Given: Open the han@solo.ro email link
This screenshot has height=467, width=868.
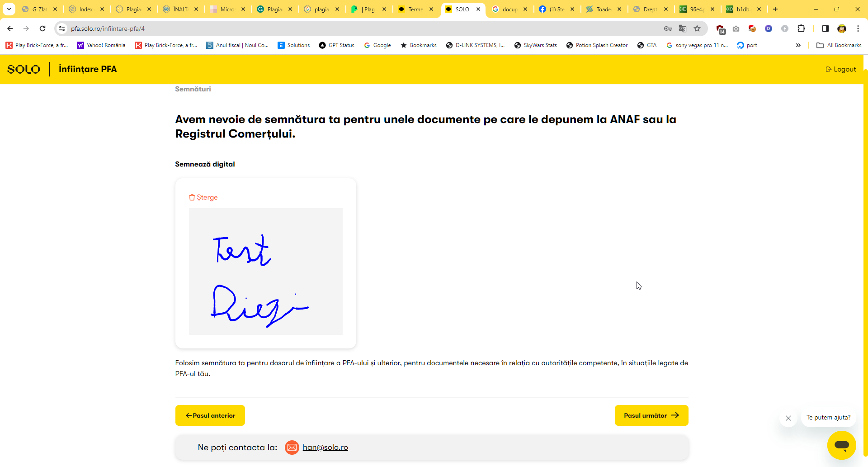Looking at the screenshot, I should pyautogui.click(x=325, y=448).
